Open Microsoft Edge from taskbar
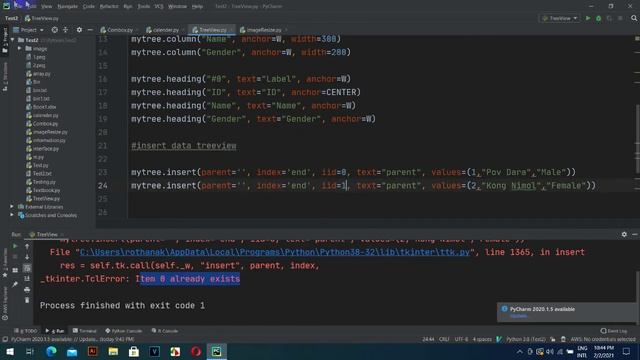Image resolution: width=640 pixels, height=360 pixels. click(x=51, y=351)
